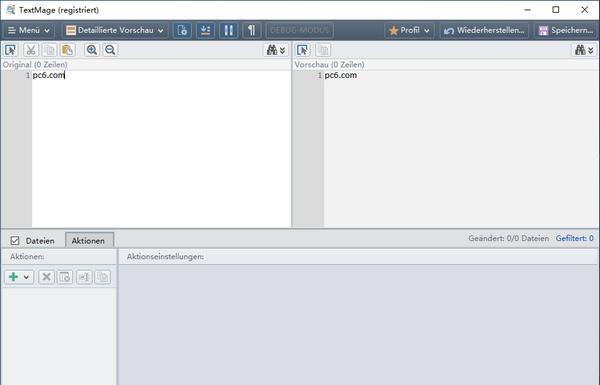Toggle the checkbox next to Dateien
600x385 pixels.
click(15, 241)
